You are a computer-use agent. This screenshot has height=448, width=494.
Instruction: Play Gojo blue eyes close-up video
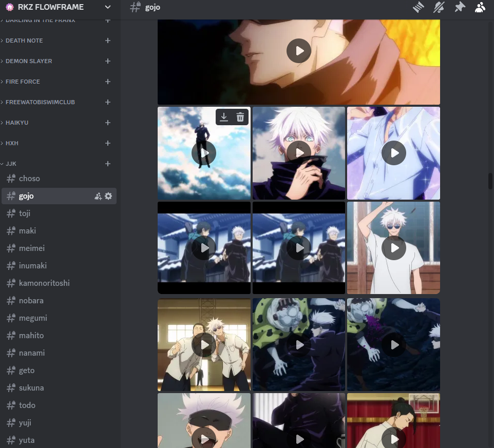click(299, 153)
